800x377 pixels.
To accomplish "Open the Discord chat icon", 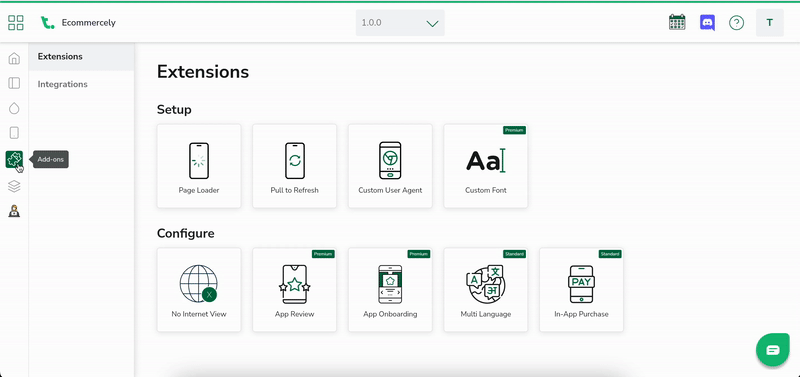I will (x=707, y=22).
